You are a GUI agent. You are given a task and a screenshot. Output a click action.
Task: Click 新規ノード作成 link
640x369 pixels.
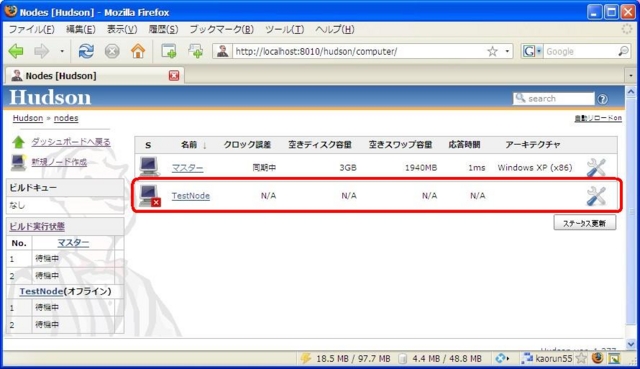(59, 162)
